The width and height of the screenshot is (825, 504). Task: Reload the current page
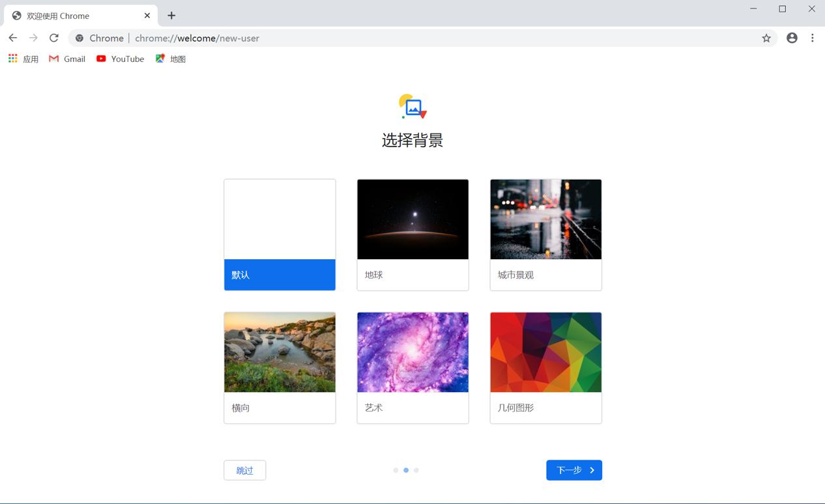54,38
